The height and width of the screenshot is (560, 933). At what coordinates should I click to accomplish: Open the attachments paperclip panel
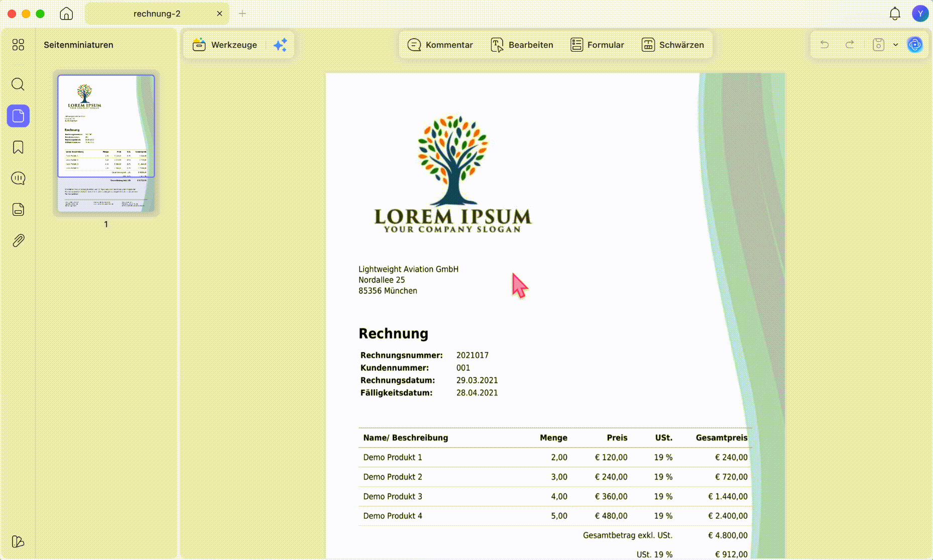click(18, 240)
